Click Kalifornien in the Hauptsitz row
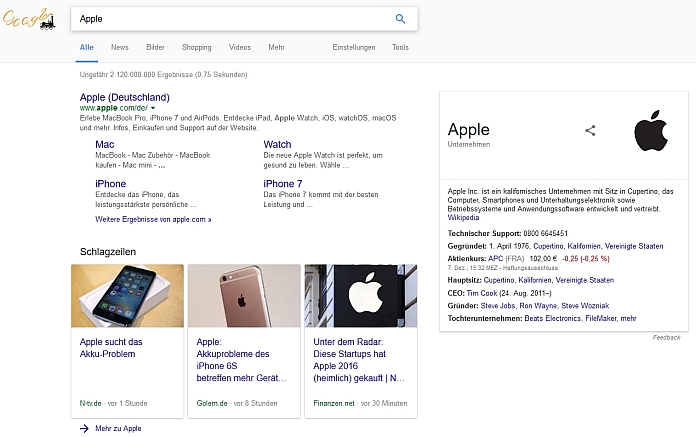Viewport: 696px width, 437px height. (535, 280)
